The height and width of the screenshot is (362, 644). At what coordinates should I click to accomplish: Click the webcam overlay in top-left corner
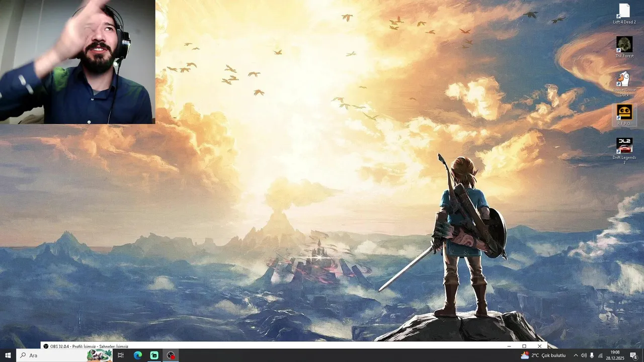pos(77,62)
